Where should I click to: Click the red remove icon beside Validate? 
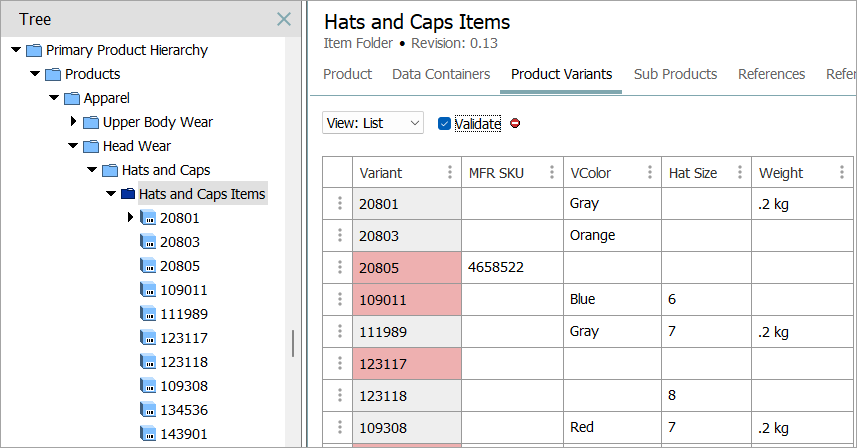point(515,124)
